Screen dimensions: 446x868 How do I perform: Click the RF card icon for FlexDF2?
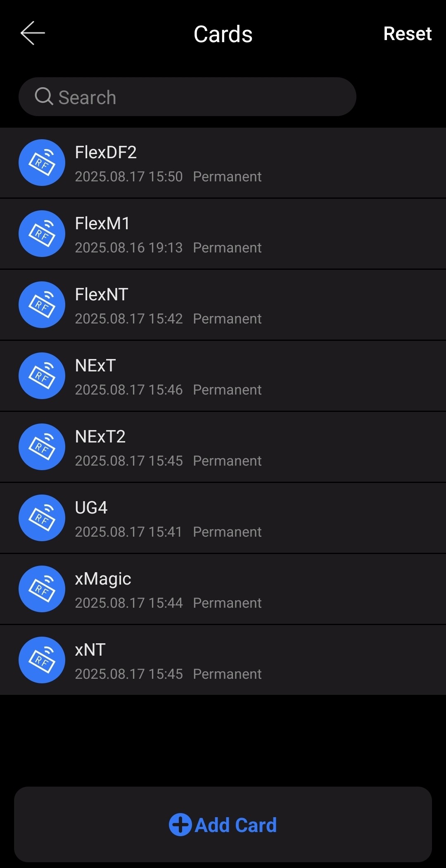(42, 163)
